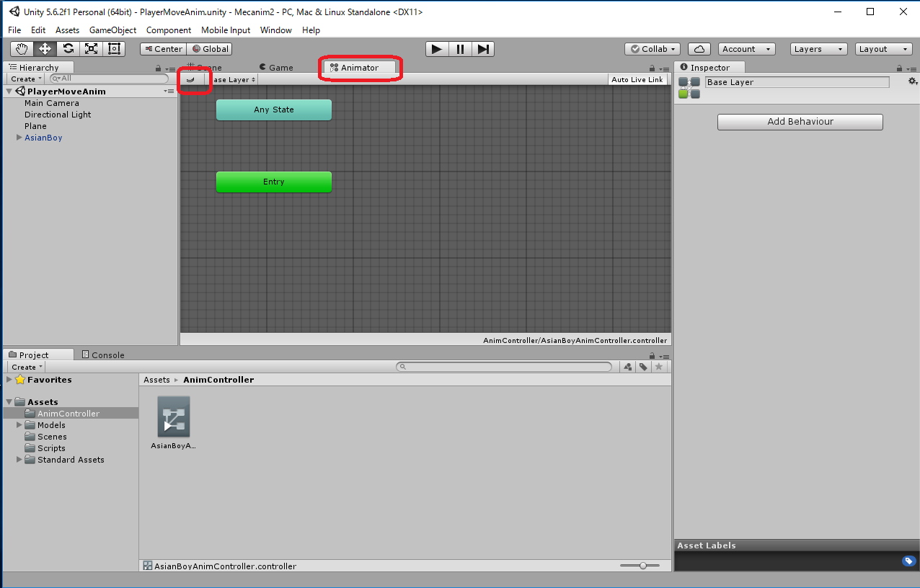Click the cloud services icon
The width and height of the screenshot is (920, 588).
pos(699,49)
